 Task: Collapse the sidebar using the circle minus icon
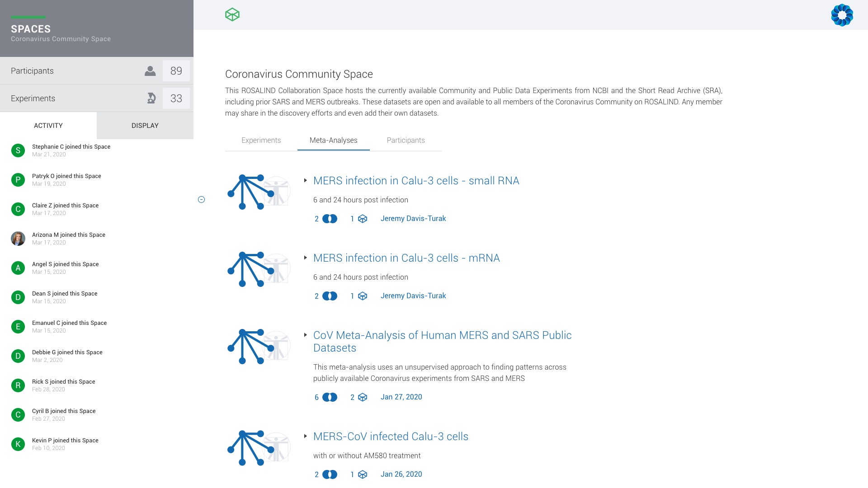201,200
